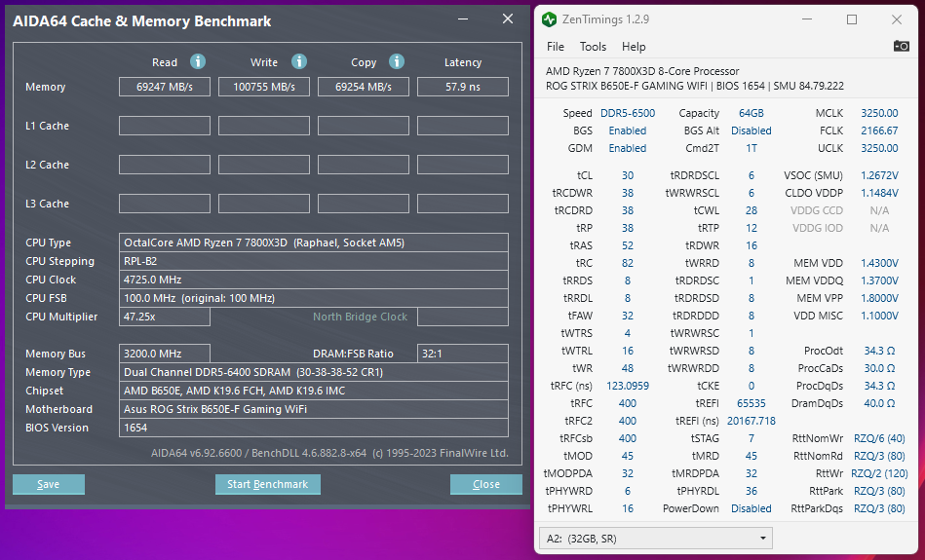Viewport: 925px width, 560px height.
Task: Click the ZenTimings app logo icon
Action: (549, 19)
